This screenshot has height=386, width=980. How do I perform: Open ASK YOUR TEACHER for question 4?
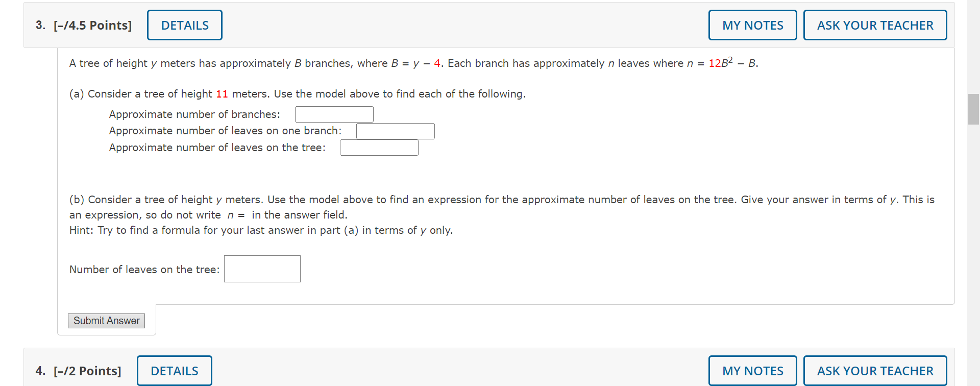tap(875, 370)
